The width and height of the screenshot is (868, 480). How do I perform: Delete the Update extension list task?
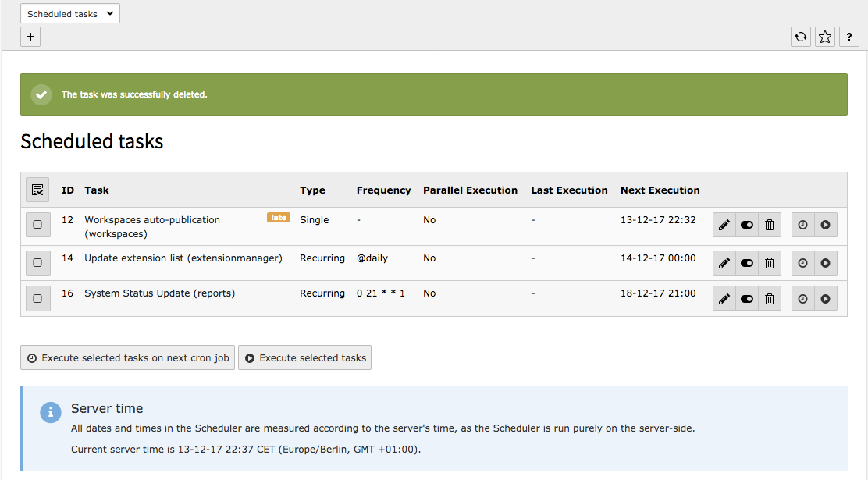770,263
